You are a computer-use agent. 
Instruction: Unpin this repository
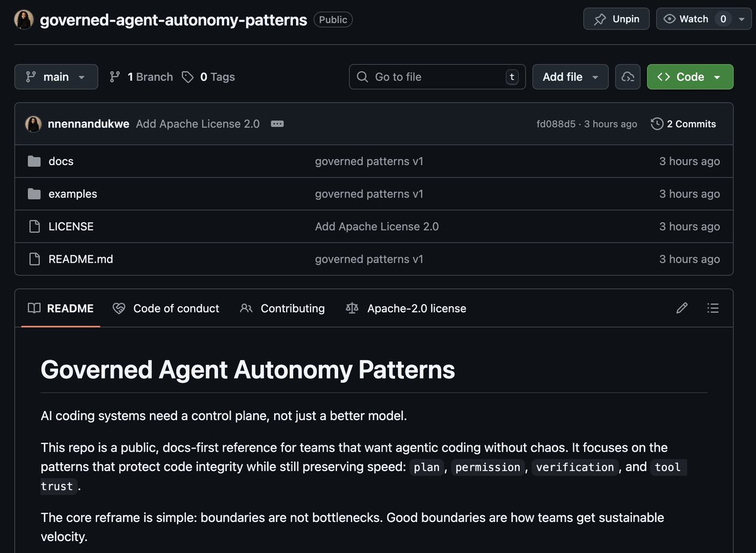(616, 19)
